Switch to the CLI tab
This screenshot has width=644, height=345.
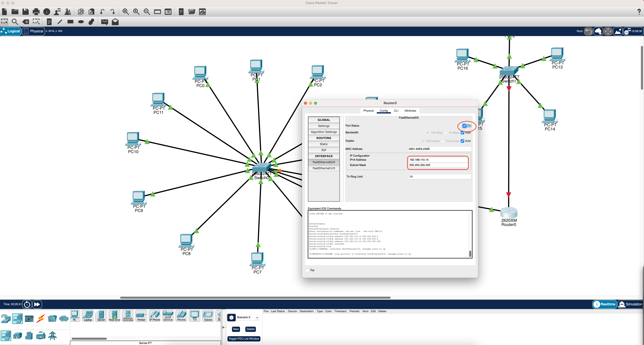pyautogui.click(x=396, y=111)
